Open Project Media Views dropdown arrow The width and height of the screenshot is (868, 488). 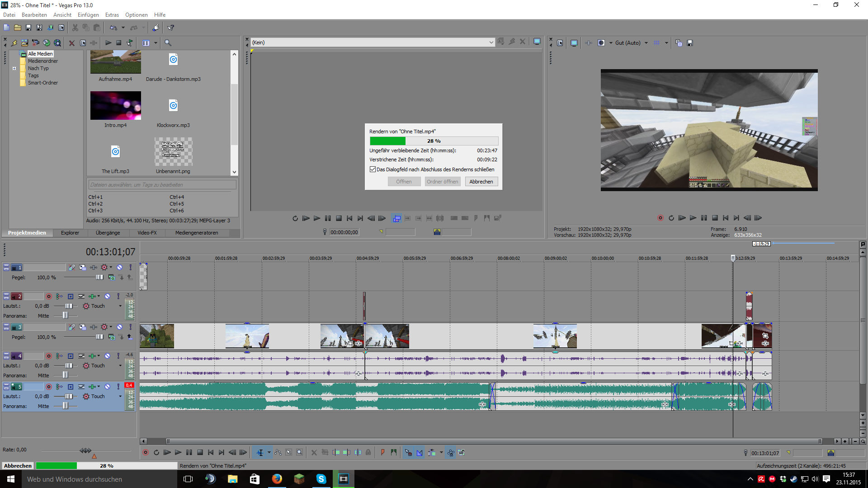point(156,43)
